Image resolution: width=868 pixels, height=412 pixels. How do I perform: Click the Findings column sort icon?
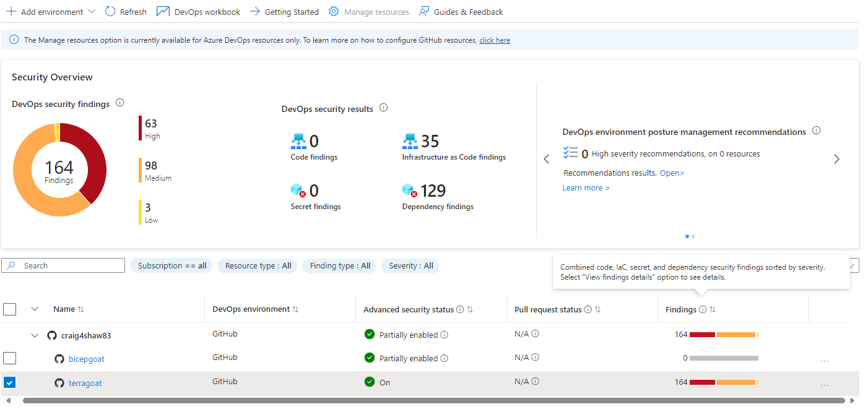[713, 309]
